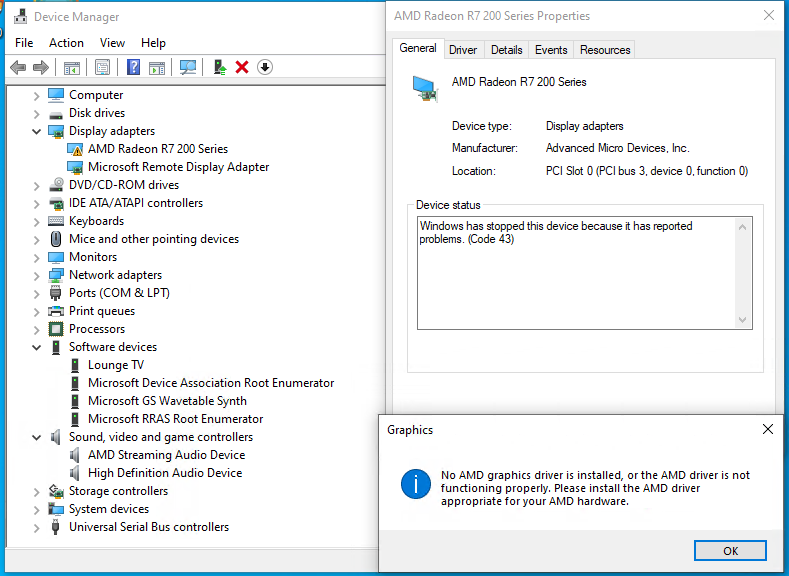Close the Graphics message dialog

768,429
